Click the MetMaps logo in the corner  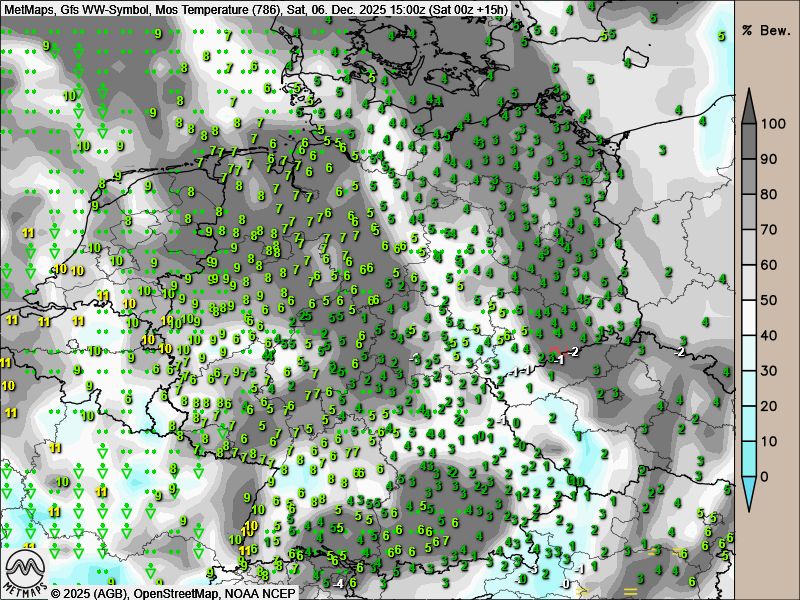point(25,571)
